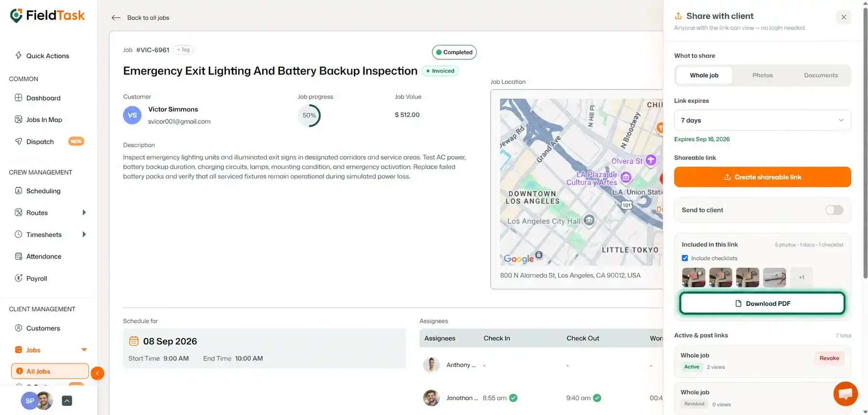The image size is (868, 415).
Task: Add a tag to job VIC-6961
Action: [x=183, y=50]
